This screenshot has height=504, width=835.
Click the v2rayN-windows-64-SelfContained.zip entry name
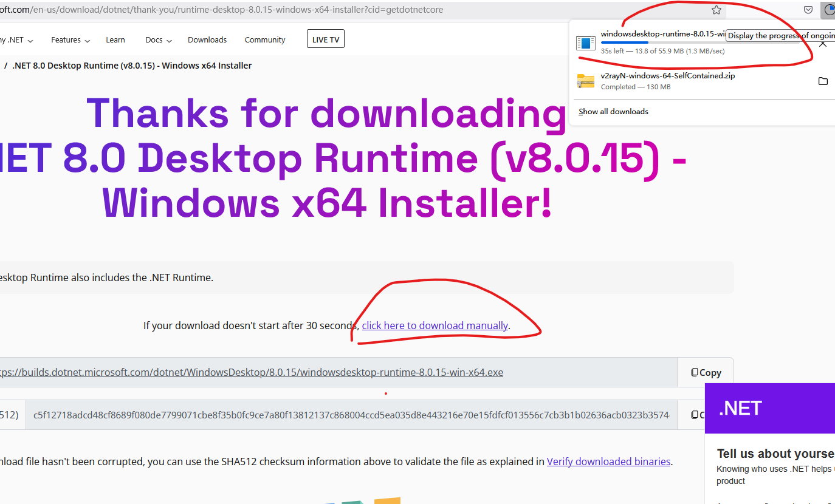668,76
